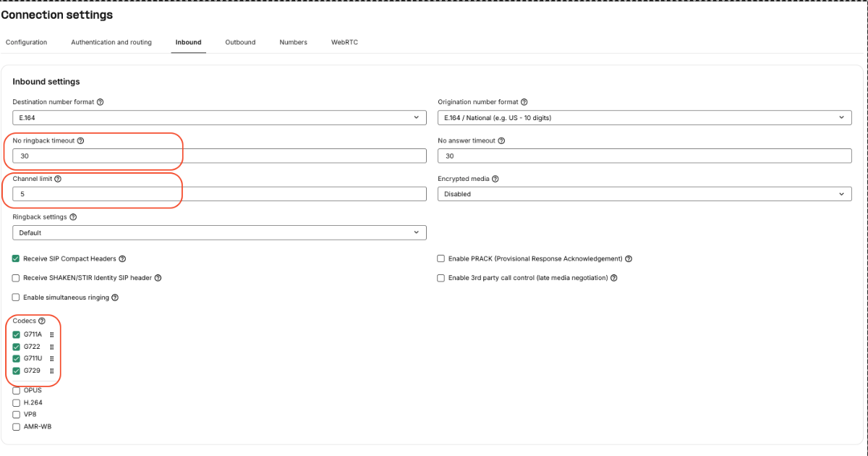
Task: Open the Destination number format dropdown
Action: (219, 117)
